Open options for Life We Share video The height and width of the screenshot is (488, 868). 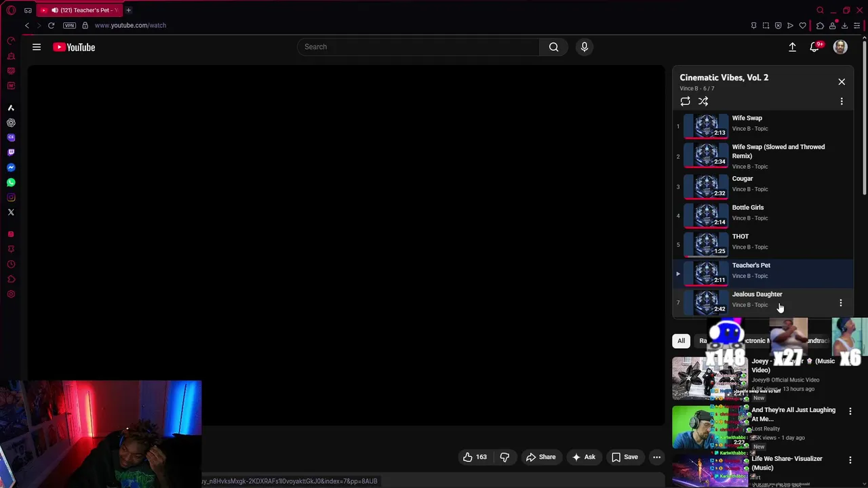click(x=850, y=460)
